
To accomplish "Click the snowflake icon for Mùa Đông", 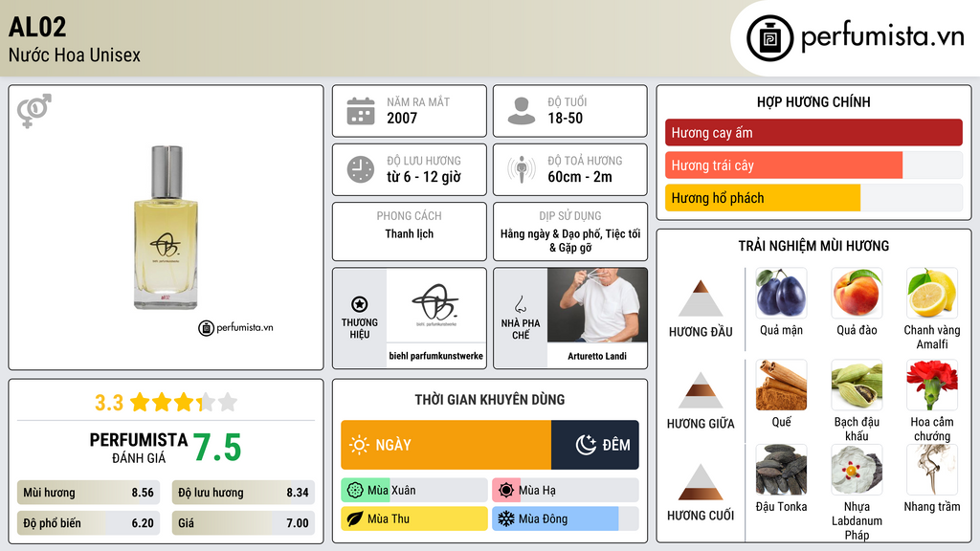I will (506, 518).
